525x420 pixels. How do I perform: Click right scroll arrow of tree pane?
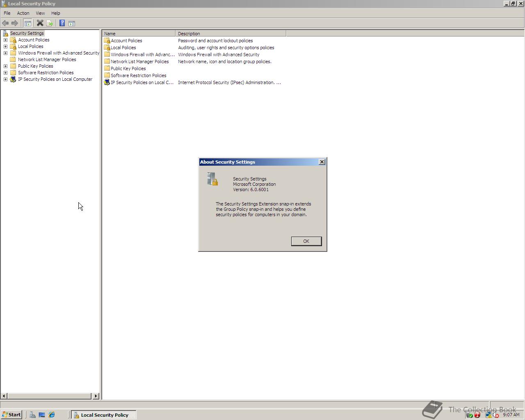point(96,396)
